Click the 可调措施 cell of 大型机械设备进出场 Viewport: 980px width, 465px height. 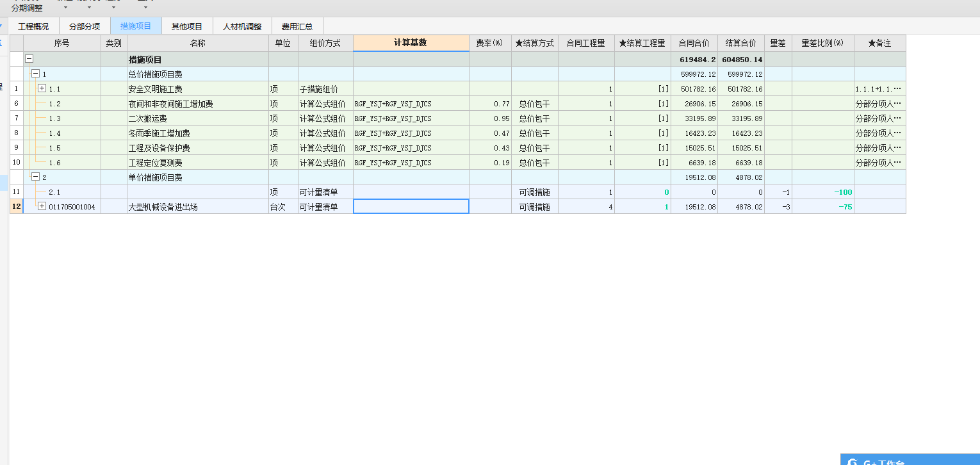coord(535,206)
